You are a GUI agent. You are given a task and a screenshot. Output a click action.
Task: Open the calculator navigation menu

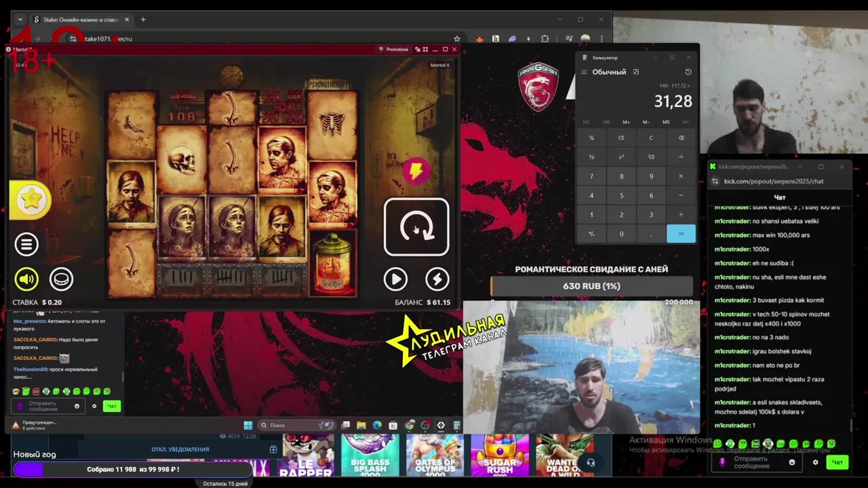[x=584, y=72]
